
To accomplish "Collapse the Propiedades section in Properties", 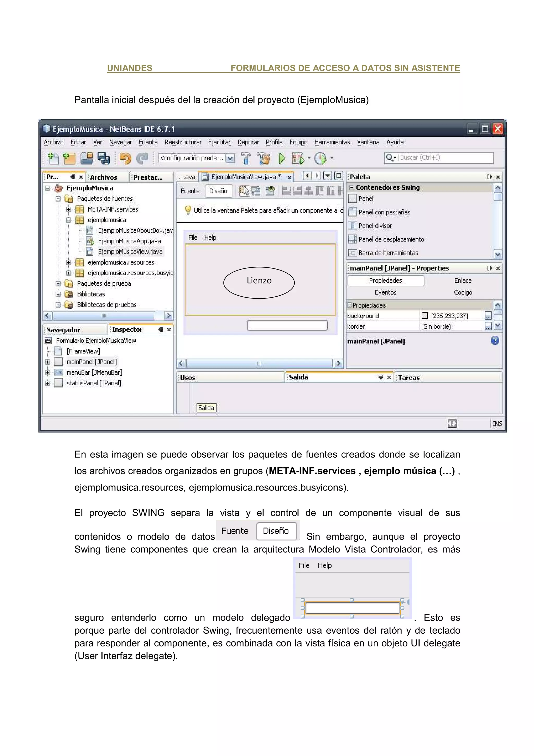I will click(x=350, y=305).
